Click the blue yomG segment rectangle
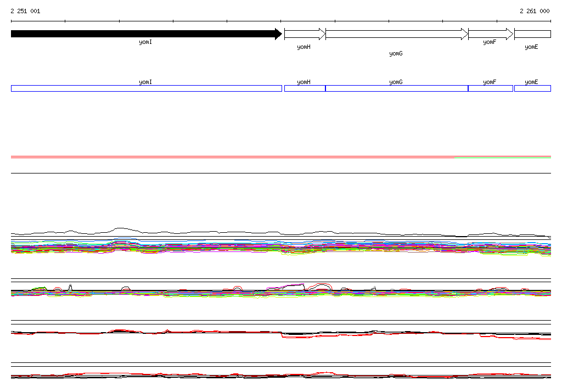This screenshot has width=562, height=392. (x=397, y=88)
